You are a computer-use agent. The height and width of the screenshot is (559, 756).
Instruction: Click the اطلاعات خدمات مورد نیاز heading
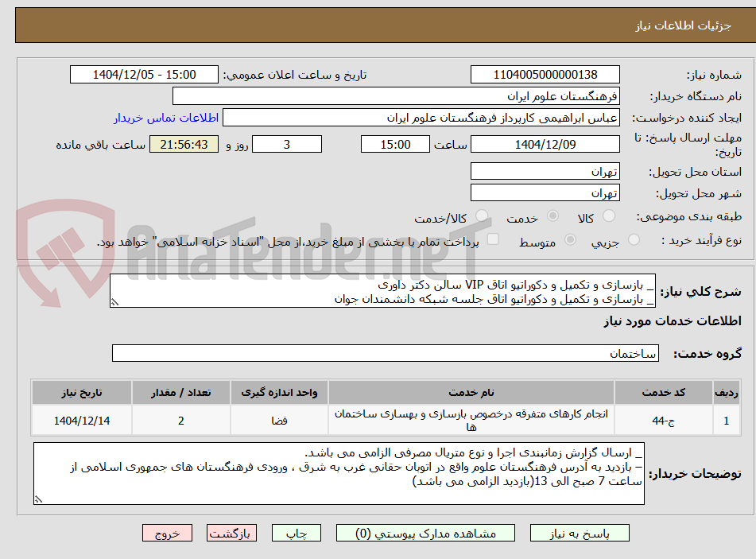click(x=672, y=321)
